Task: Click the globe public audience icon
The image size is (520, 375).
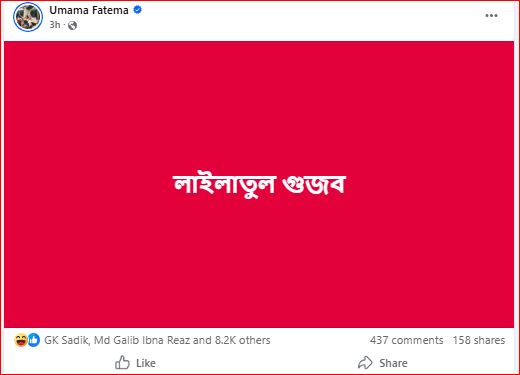Action: pyautogui.click(x=72, y=25)
